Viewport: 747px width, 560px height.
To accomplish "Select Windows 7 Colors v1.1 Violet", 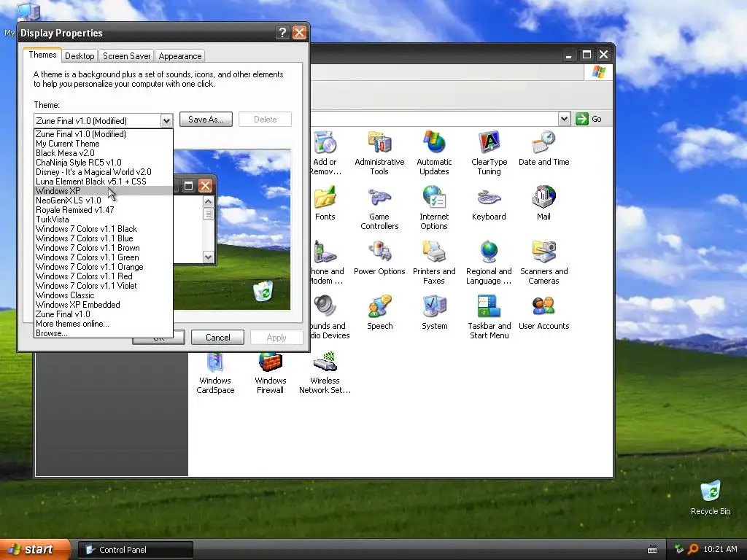I will 104,286.
